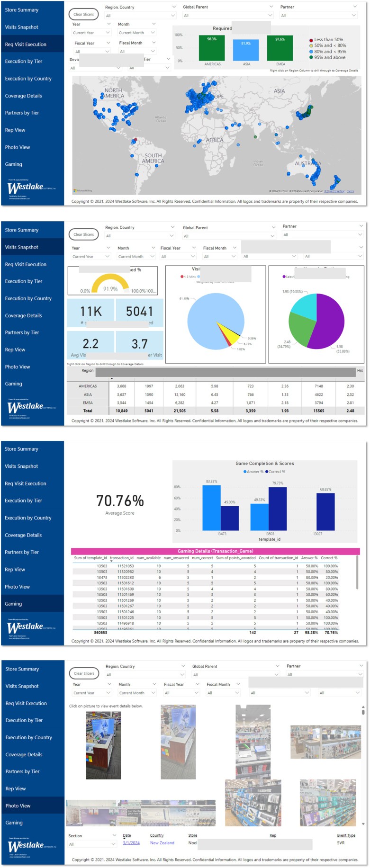
Task: Open the highlighted Visits Snapshot tab
Action: (x=32, y=247)
